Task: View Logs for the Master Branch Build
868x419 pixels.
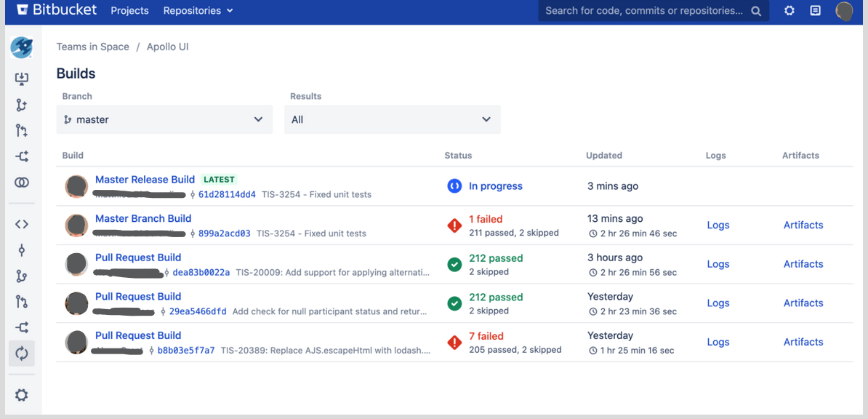Action: pos(718,225)
